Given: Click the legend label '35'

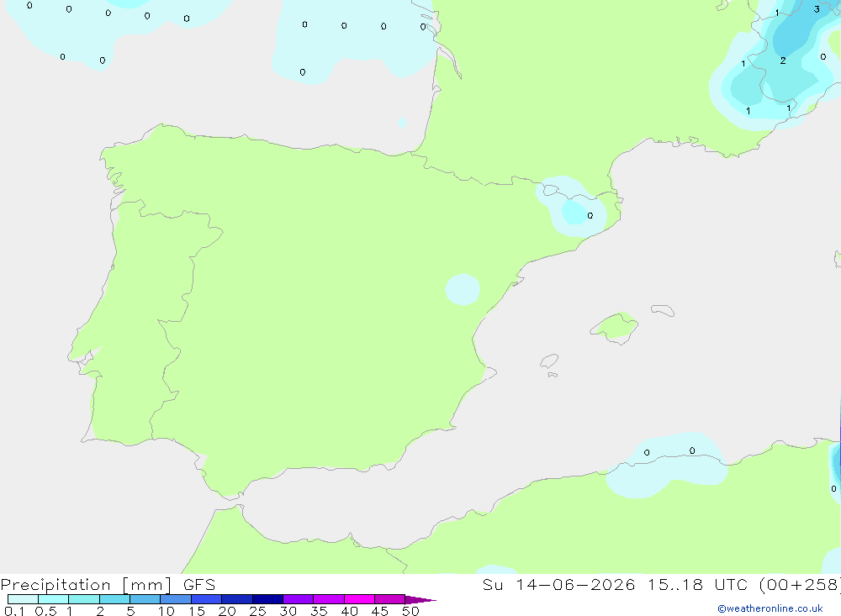Looking at the screenshot, I should click(x=319, y=611).
